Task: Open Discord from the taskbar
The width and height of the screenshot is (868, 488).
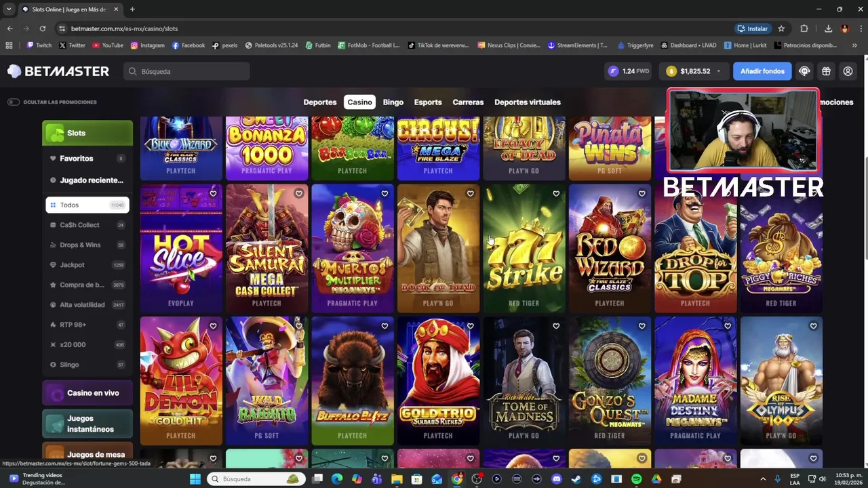Action: tap(557, 479)
